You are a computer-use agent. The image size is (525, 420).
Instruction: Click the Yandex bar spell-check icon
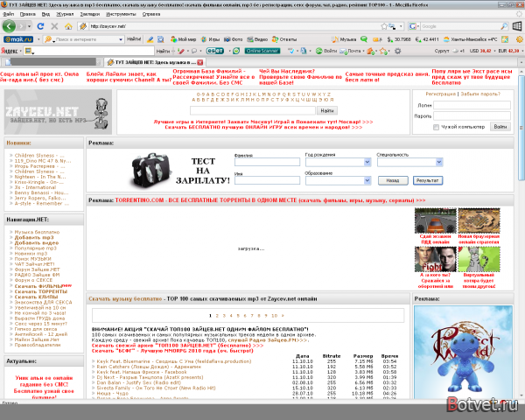tap(290, 51)
